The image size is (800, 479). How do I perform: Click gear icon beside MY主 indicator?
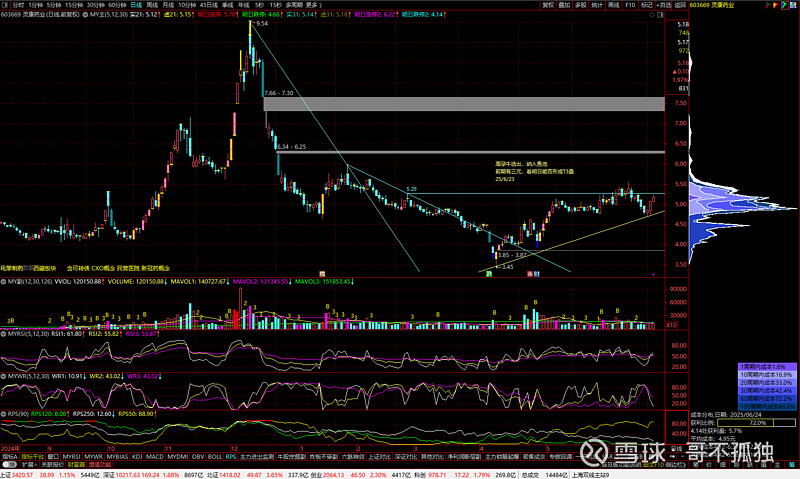tap(85, 15)
